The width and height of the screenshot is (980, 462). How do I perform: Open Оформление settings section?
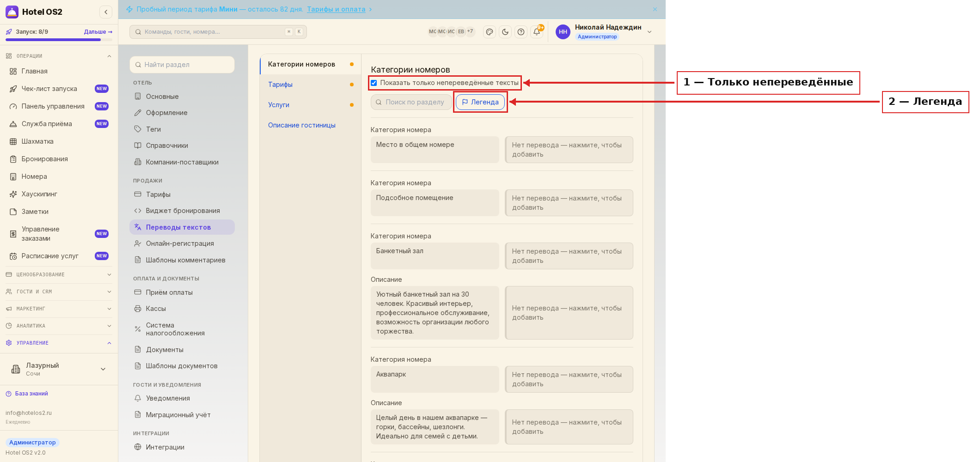pyautogui.click(x=182, y=113)
